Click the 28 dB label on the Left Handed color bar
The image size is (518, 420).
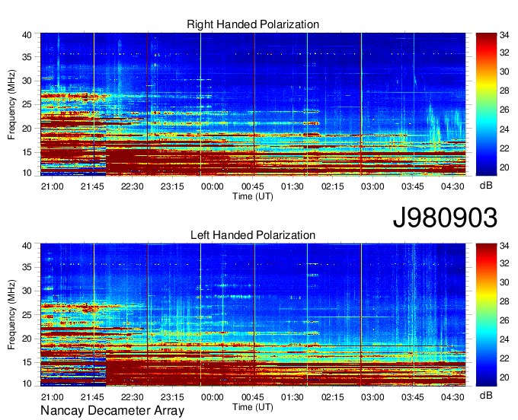[x=504, y=301]
